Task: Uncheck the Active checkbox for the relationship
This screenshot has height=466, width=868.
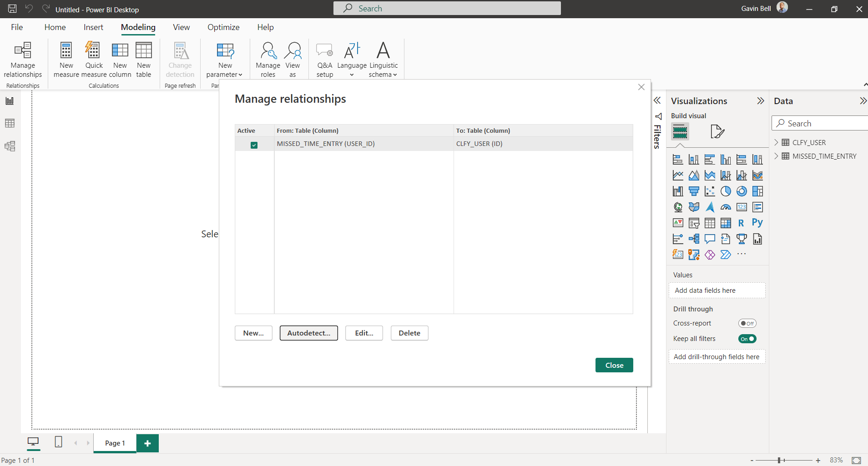Action: click(x=254, y=145)
